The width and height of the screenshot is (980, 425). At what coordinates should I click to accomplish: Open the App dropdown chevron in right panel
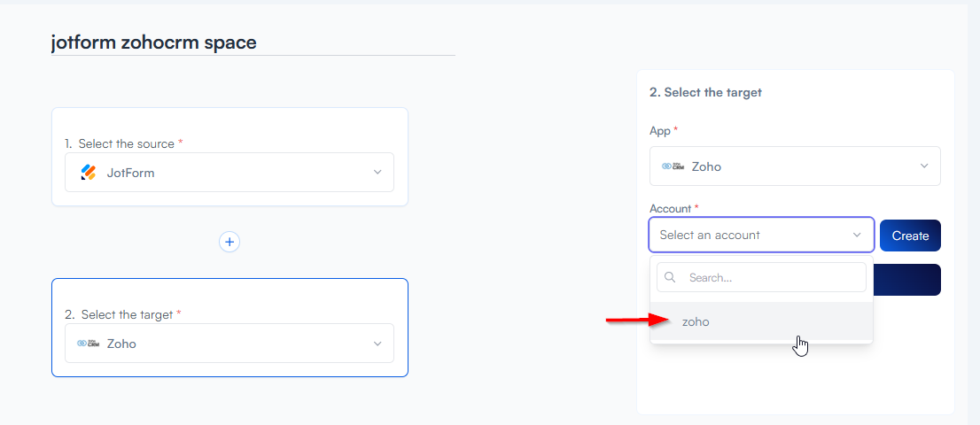pyautogui.click(x=924, y=166)
